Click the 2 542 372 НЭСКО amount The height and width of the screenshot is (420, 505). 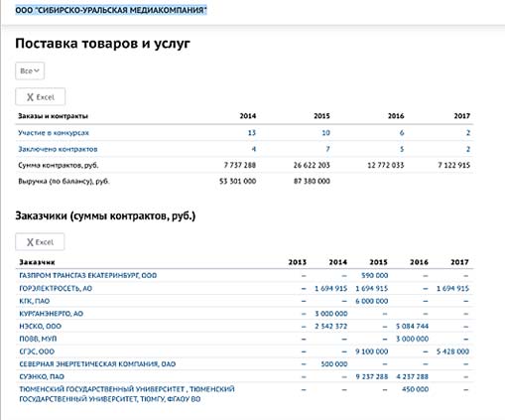pyautogui.click(x=331, y=326)
